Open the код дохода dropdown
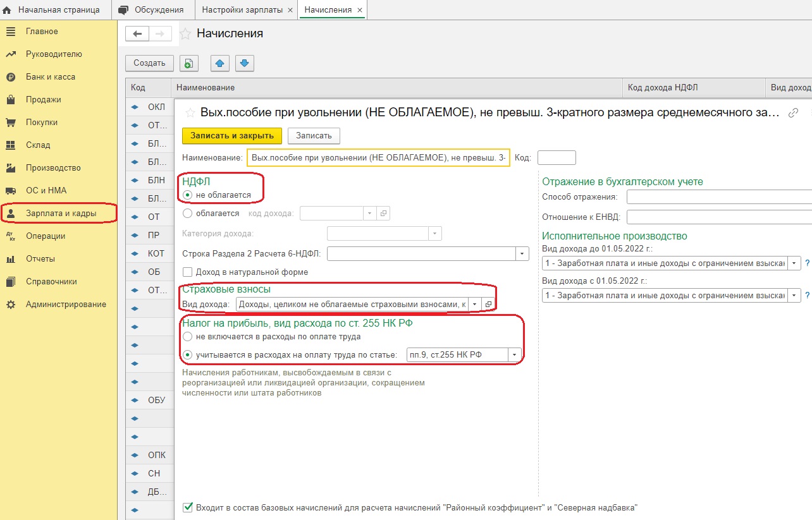812x520 pixels. click(370, 214)
